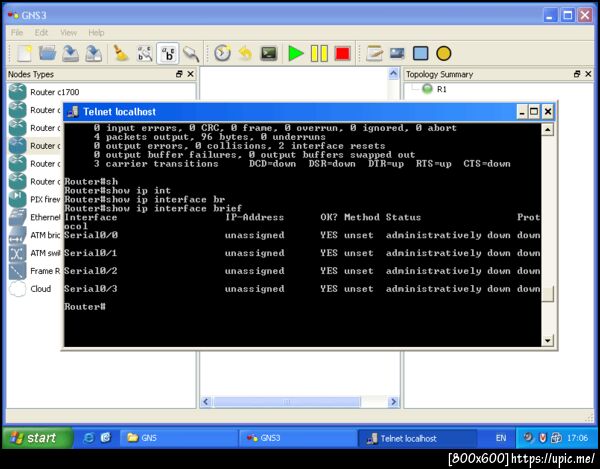Select Router c1700 node type
600x469 pixels.
tap(55, 92)
